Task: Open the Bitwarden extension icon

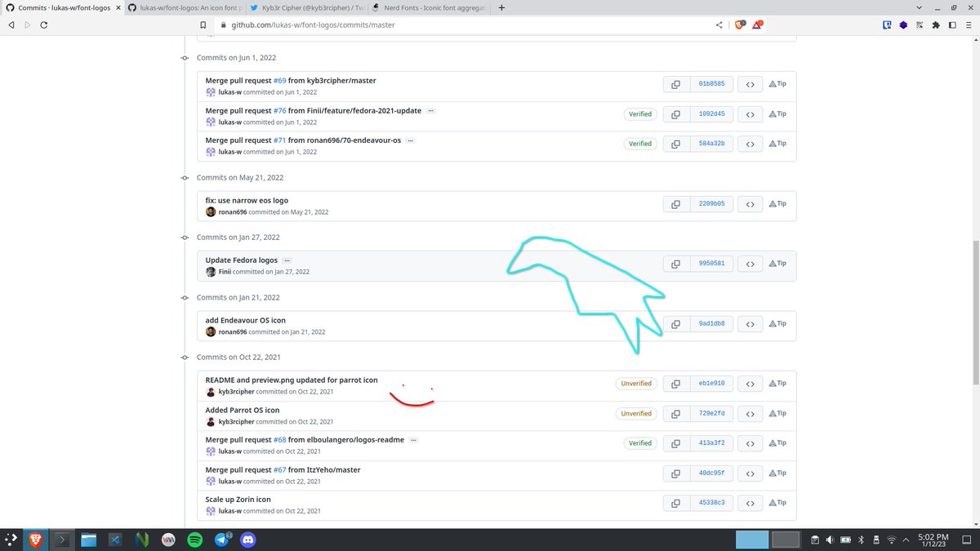Action: [x=887, y=25]
